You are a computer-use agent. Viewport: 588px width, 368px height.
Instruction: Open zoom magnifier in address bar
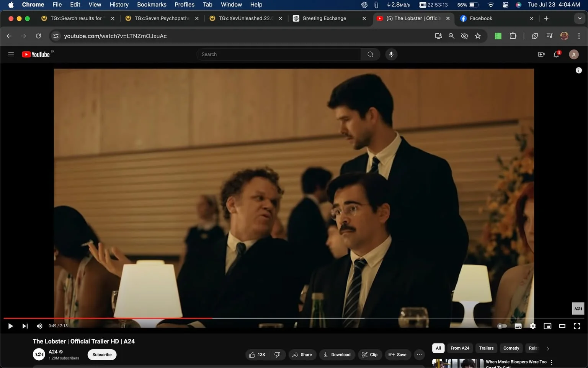[451, 36]
